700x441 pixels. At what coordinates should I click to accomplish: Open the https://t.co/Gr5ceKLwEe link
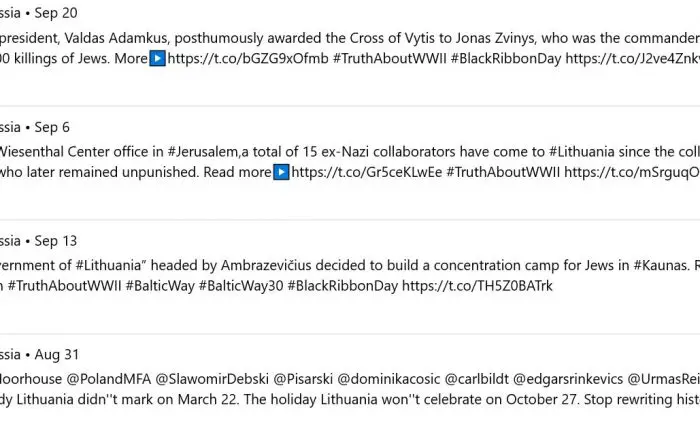(x=367, y=172)
